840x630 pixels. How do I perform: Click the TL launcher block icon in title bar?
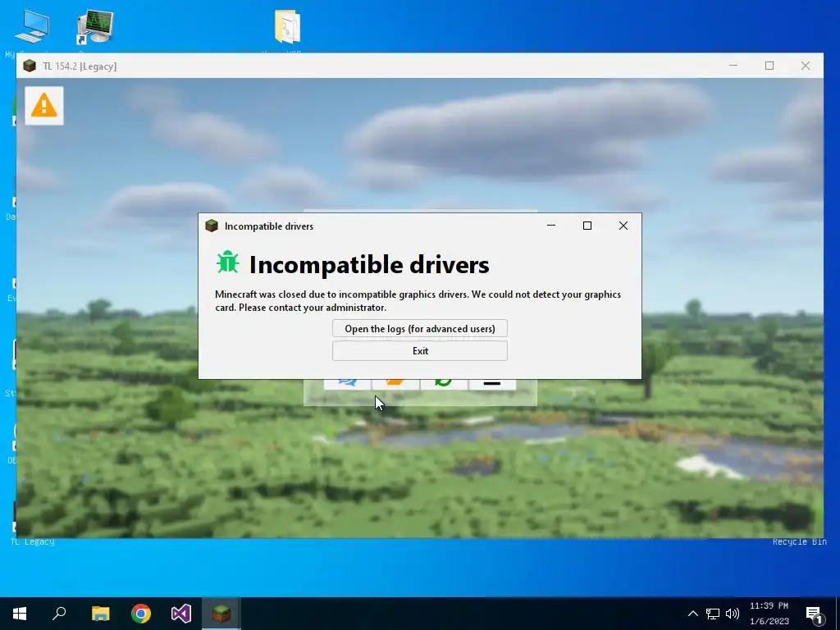30,66
